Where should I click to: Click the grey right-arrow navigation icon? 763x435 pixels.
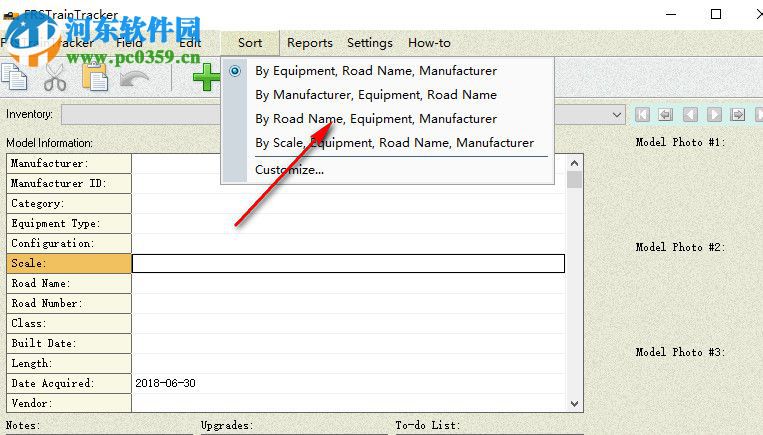point(738,115)
